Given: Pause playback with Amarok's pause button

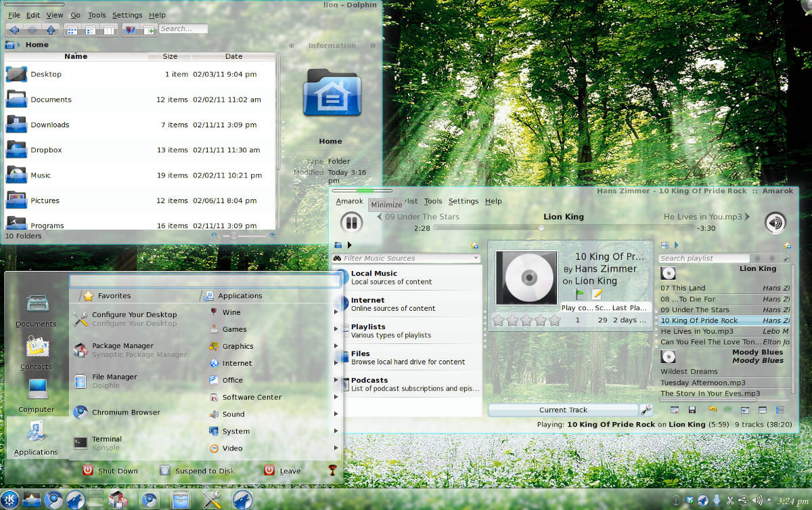Looking at the screenshot, I should tap(351, 223).
